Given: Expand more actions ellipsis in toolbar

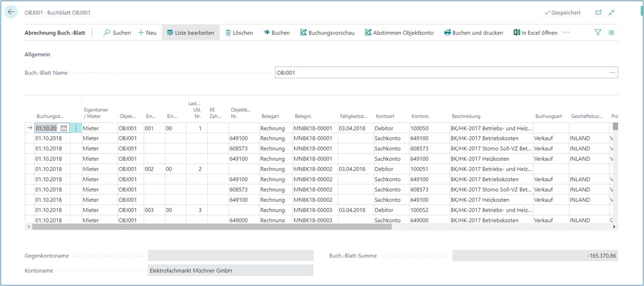Looking at the screenshot, I should [566, 33].
